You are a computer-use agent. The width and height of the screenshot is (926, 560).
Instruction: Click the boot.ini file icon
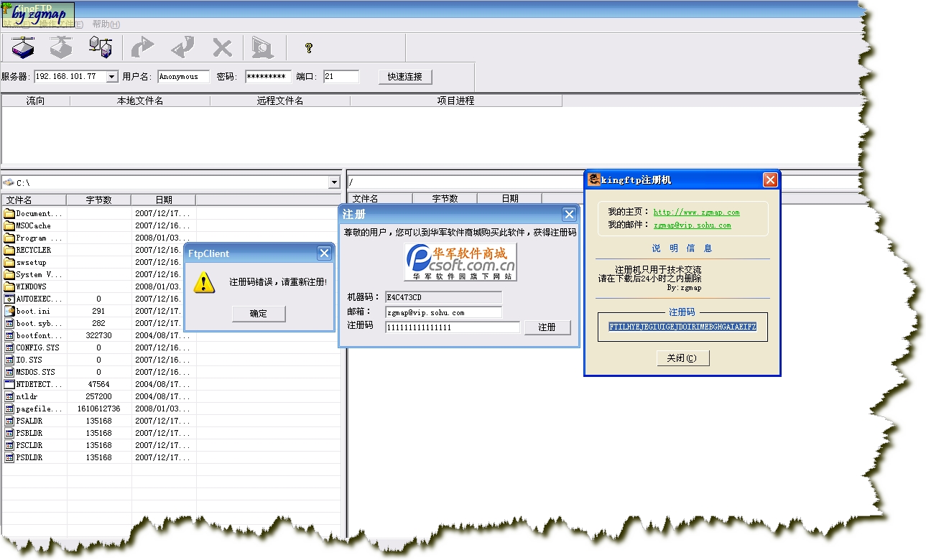(x=9, y=311)
